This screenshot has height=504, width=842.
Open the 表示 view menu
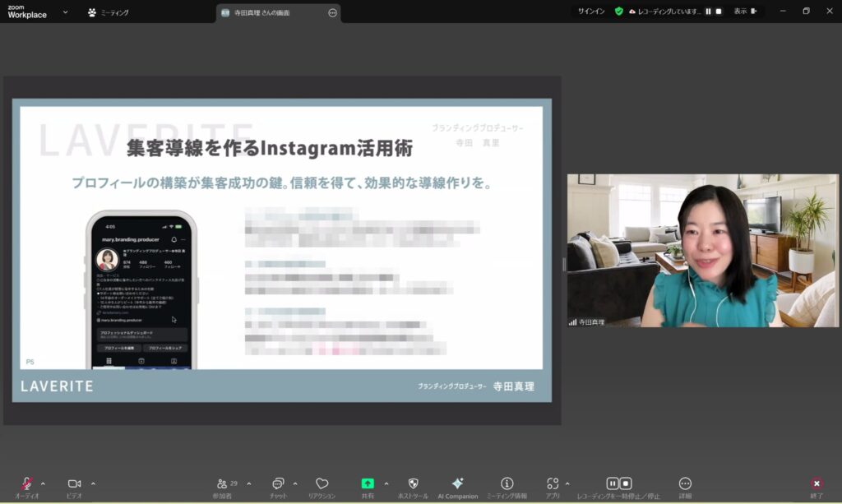(x=745, y=12)
